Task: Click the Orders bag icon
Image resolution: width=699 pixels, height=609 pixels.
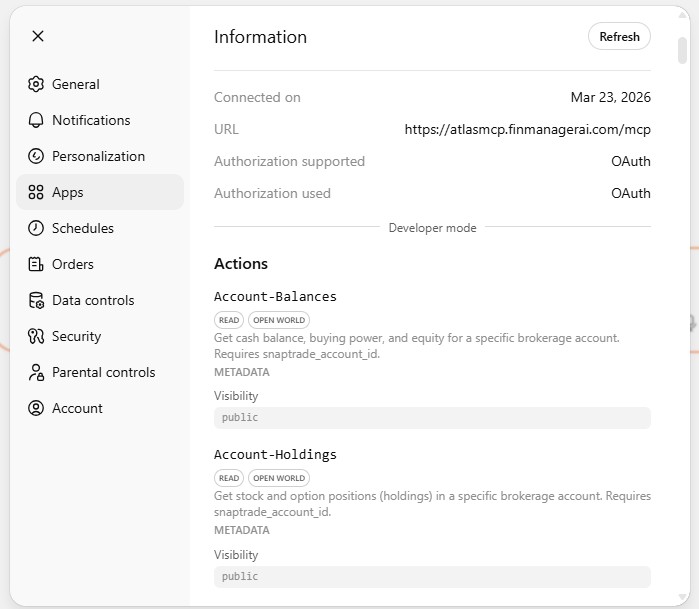Action: 36,264
